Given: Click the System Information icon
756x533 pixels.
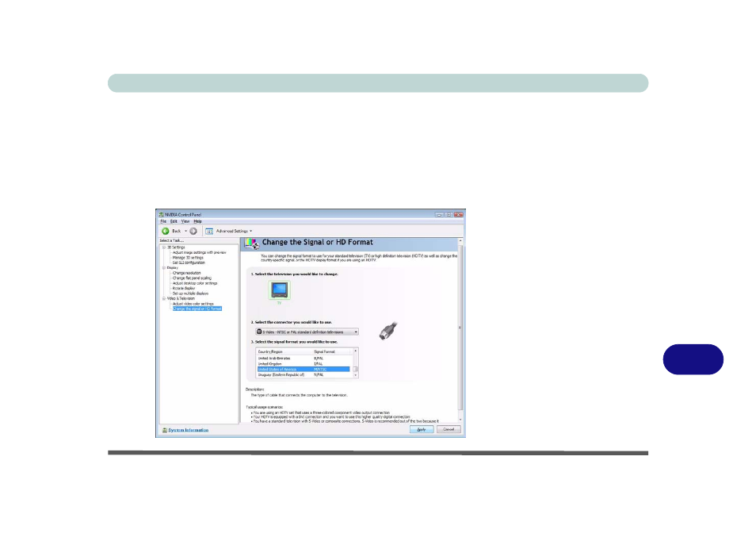Looking at the screenshot, I should [164, 430].
